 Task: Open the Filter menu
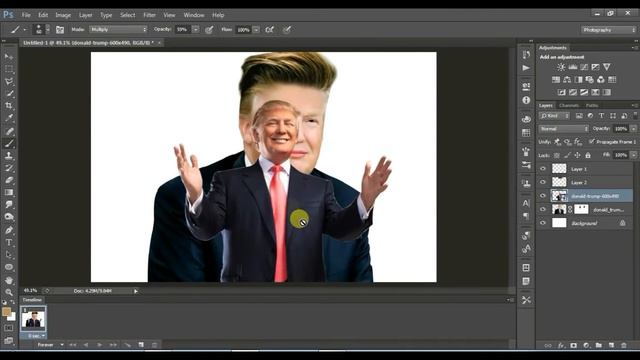[149, 15]
